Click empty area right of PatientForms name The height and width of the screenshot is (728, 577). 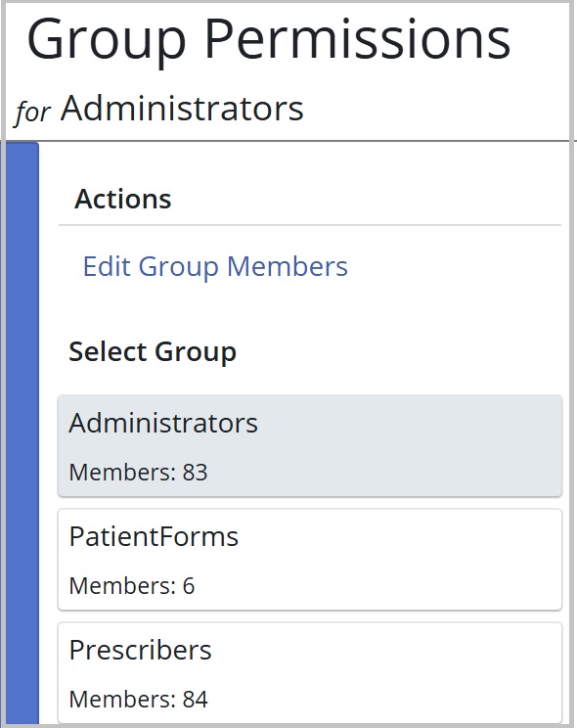point(399,537)
